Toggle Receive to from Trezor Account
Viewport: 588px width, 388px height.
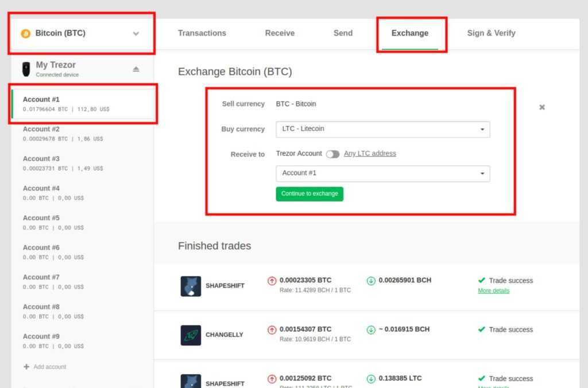[332, 153]
